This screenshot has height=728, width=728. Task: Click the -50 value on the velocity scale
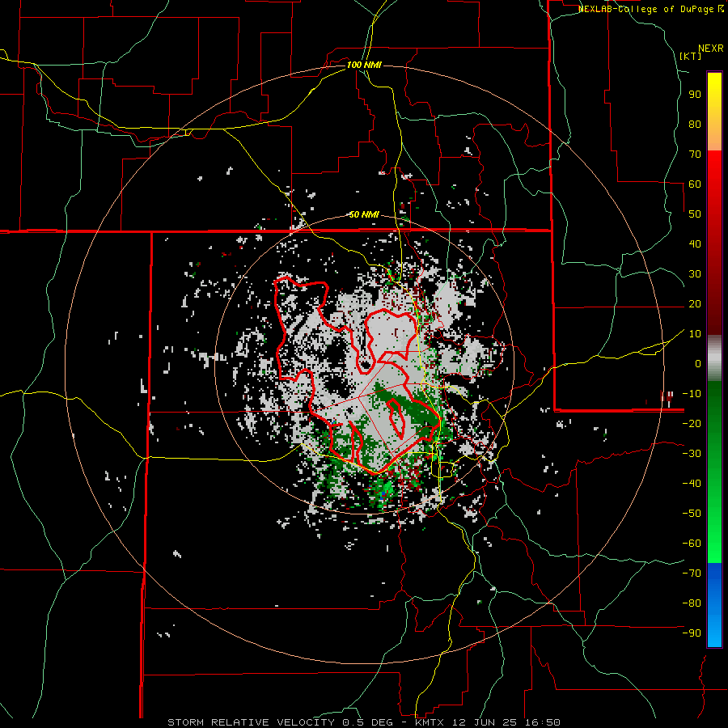click(x=692, y=514)
